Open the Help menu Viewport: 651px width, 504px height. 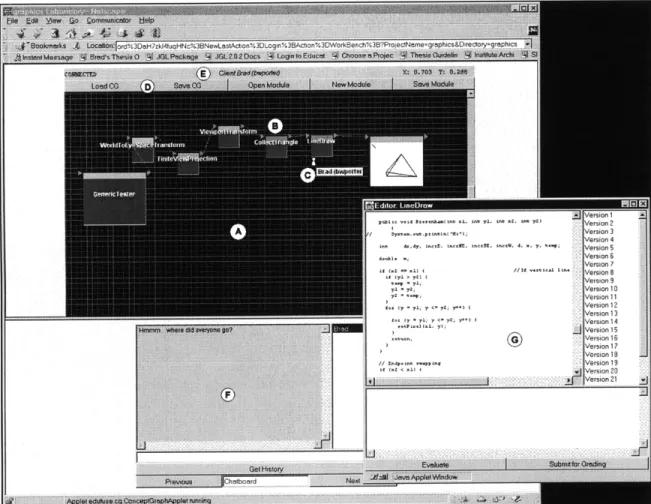[146, 20]
